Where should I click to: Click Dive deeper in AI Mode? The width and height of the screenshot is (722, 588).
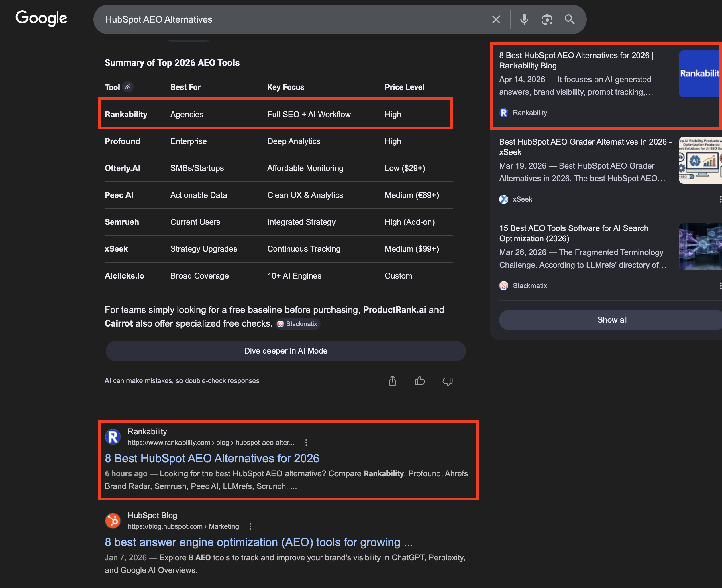(285, 351)
